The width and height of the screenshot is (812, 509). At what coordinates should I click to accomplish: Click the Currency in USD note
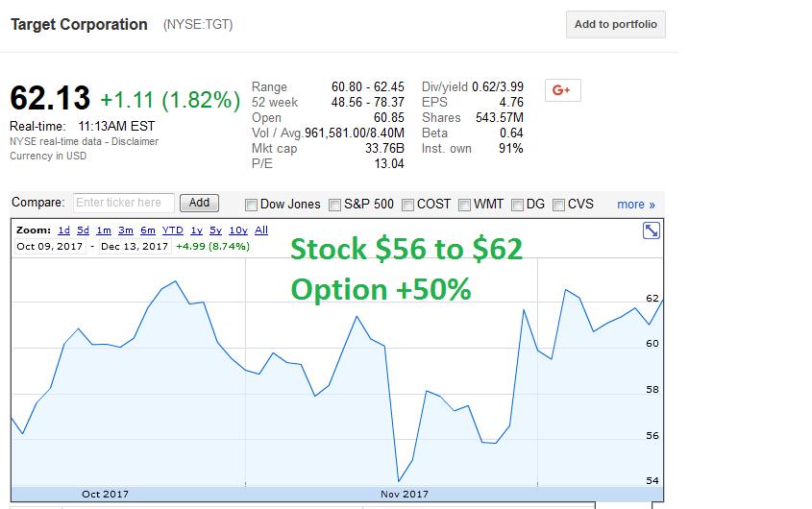48,156
